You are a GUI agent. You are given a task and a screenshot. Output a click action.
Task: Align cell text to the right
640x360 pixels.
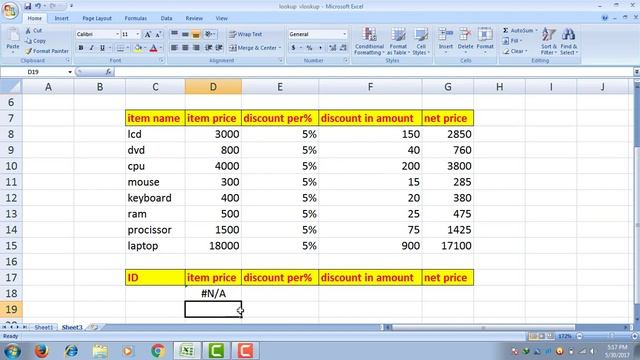tap(196, 48)
